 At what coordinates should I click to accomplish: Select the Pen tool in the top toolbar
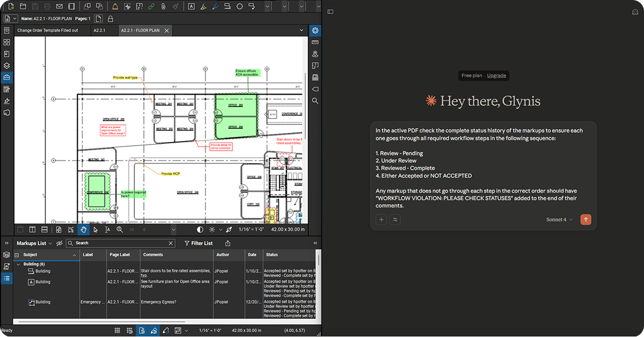[x=215, y=6]
